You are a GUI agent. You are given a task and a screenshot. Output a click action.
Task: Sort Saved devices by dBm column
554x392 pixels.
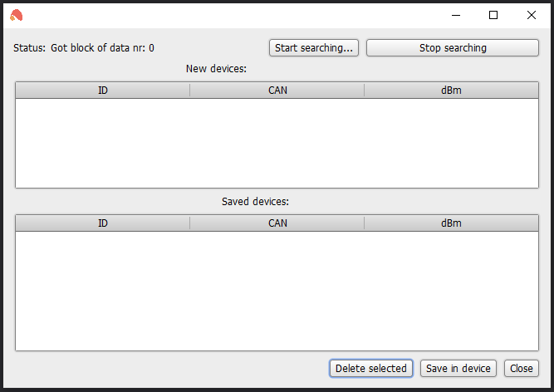click(x=451, y=223)
